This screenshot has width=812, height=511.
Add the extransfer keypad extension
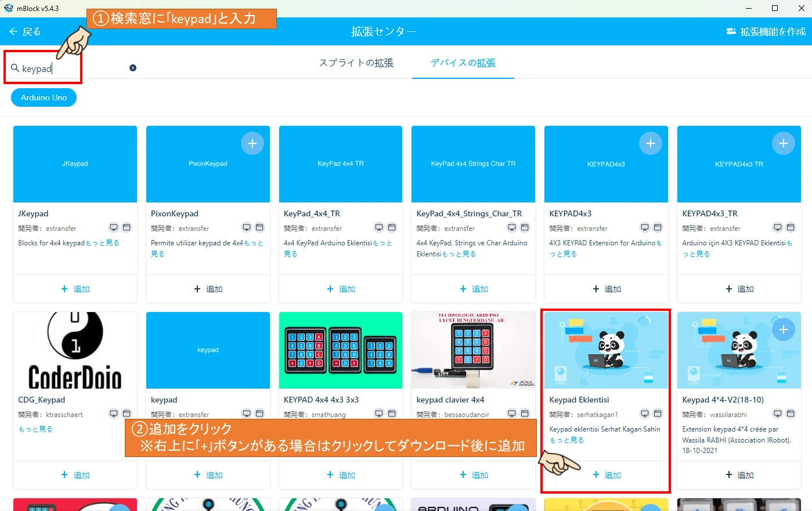[x=208, y=475]
